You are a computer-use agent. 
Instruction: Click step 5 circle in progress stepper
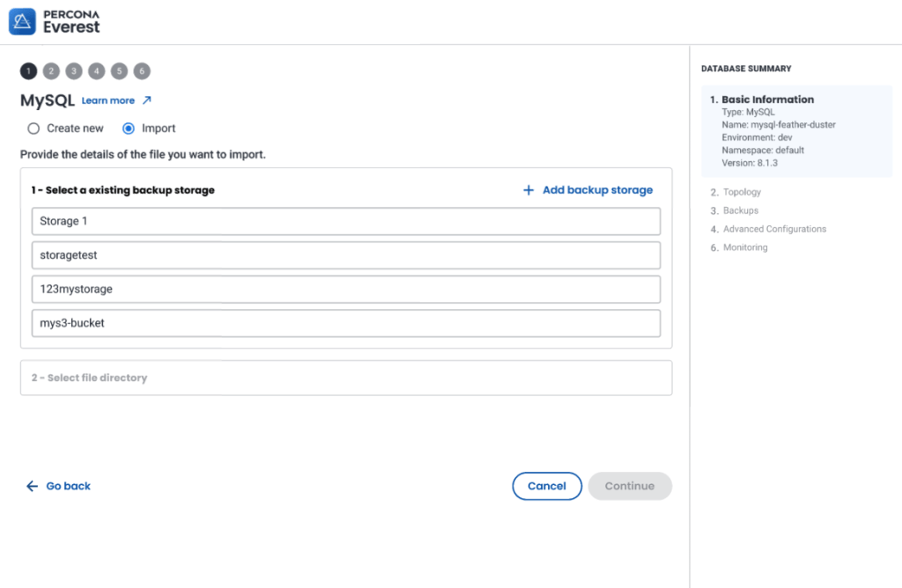(x=120, y=71)
